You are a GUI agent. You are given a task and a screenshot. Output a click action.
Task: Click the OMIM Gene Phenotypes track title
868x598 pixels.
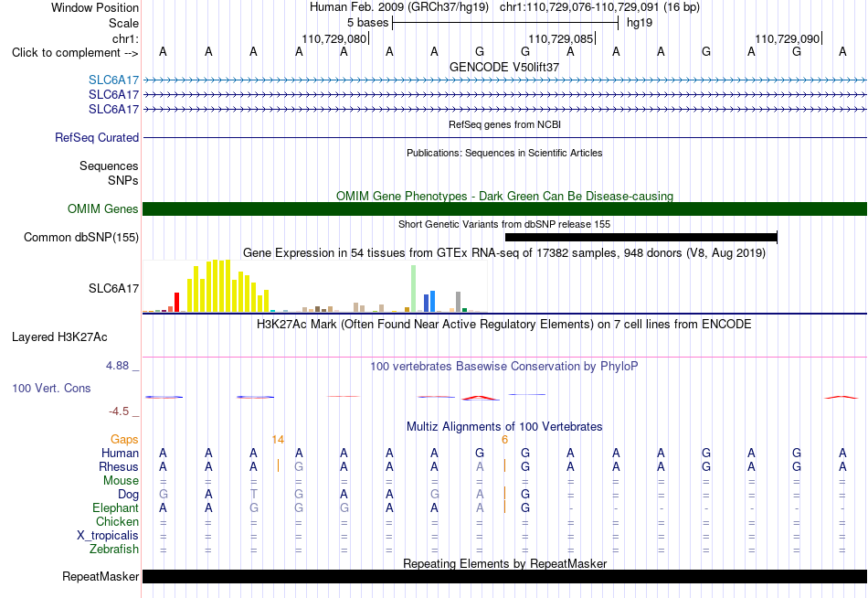(504, 197)
